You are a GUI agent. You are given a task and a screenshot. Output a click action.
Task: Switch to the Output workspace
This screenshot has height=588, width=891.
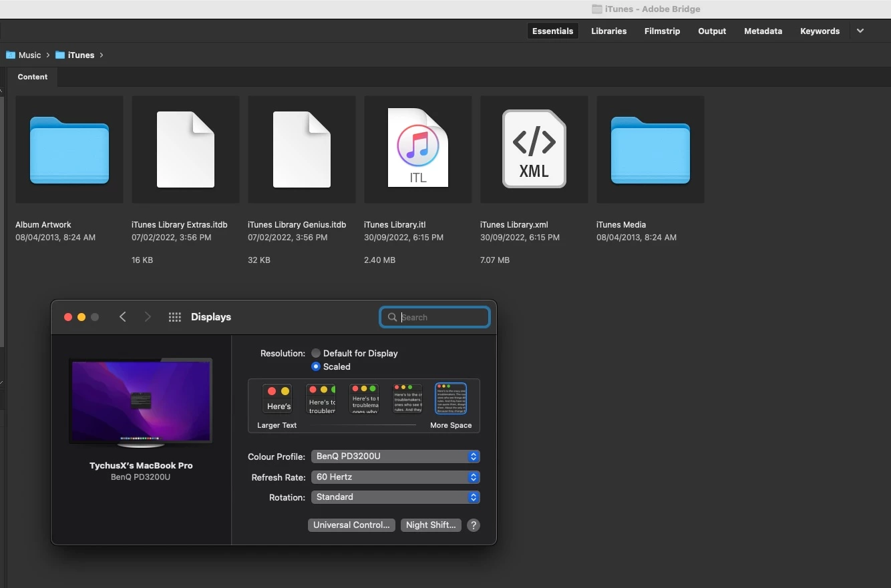point(712,31)
